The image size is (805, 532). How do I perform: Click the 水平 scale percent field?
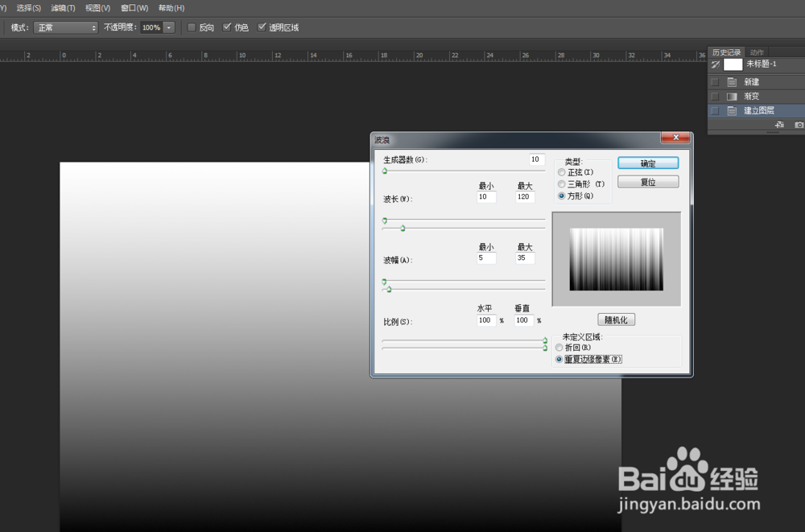[486, 320]
